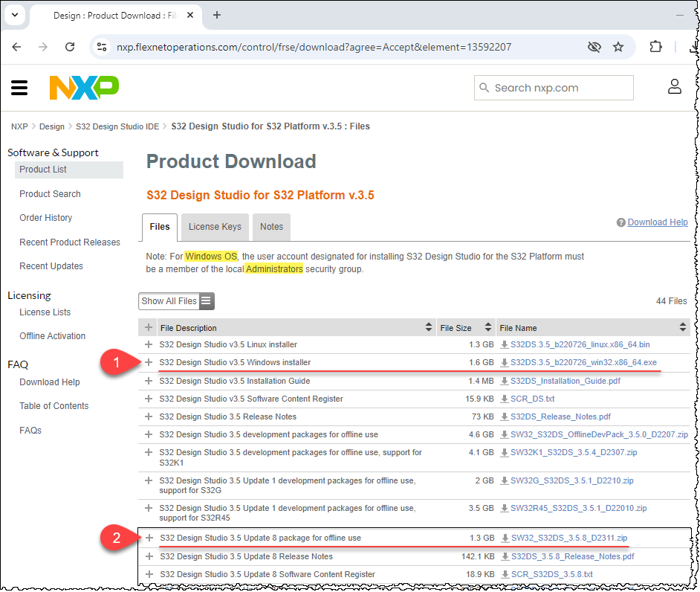Download SW32R45_S32DS_3.5.1_D22010.zip link
Viewport: 700px width, 592px height.
(x=578, y=509)
